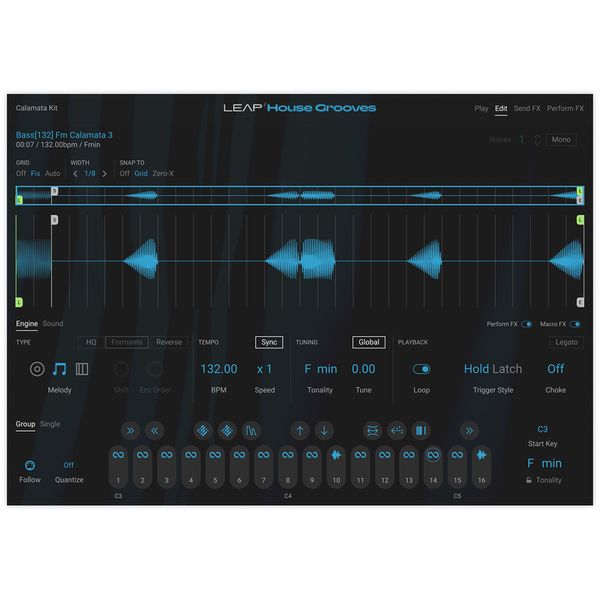Viewport: 600px width, 600px height.
Task: Select the Melody music-note type icon
Action: point(59,369)
